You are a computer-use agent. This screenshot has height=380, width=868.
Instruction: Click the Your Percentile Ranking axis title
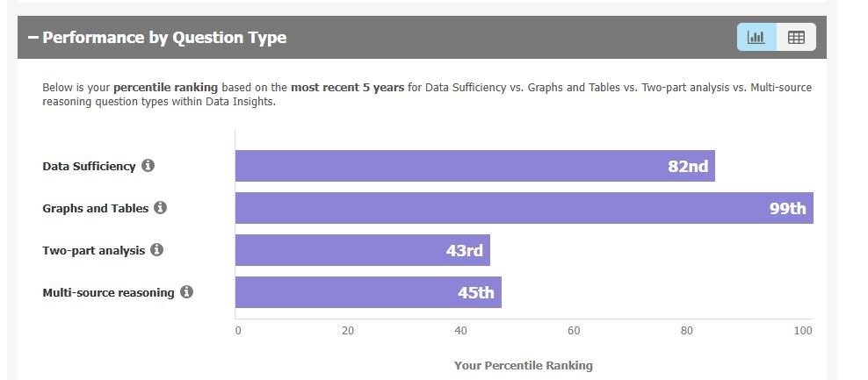tap(523, 365)
